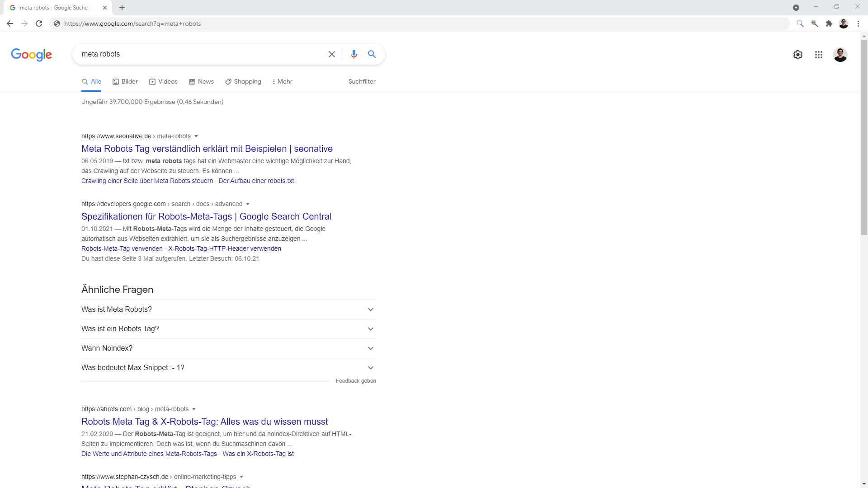Close the 'meta robots - Google Suche' tab

pyautogui.click(x=105, y=8)
